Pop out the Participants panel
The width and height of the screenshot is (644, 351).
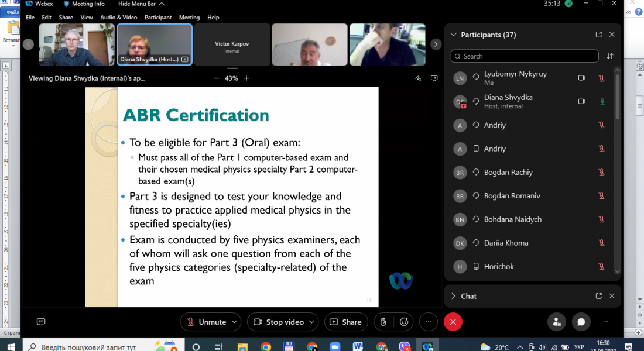598,35
